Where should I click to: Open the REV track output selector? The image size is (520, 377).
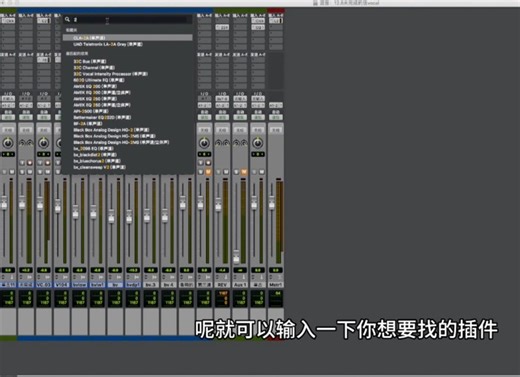coord(222,105)
